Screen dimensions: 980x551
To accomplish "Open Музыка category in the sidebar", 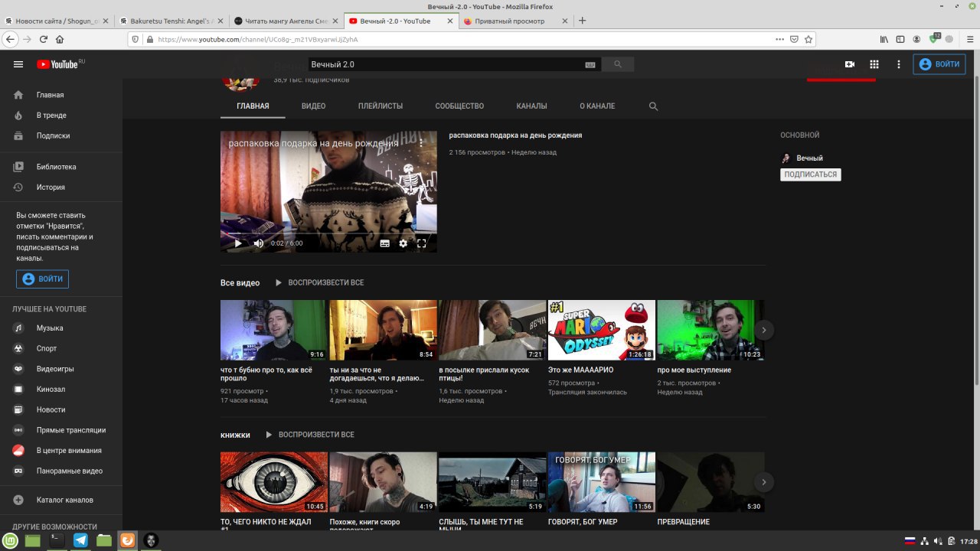I will tap(61, 328).
